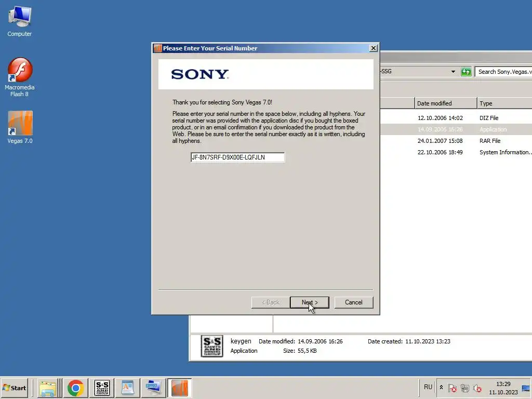This screenshot has width=532, height=399.
Task: Open Google Chrome from the taskbar
Action: pyautogui.click(x=75, y=388)
